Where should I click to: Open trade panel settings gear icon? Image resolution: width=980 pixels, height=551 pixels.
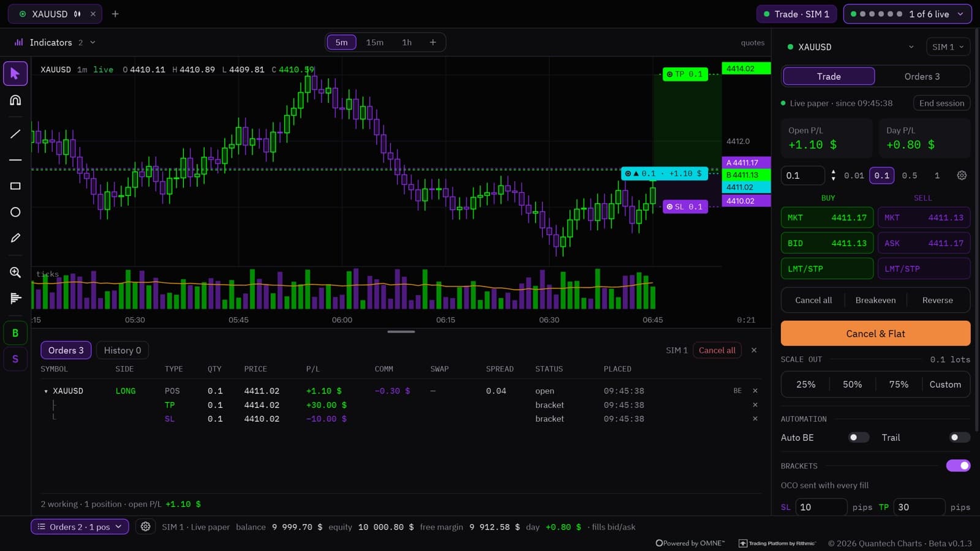coord(962,175)
